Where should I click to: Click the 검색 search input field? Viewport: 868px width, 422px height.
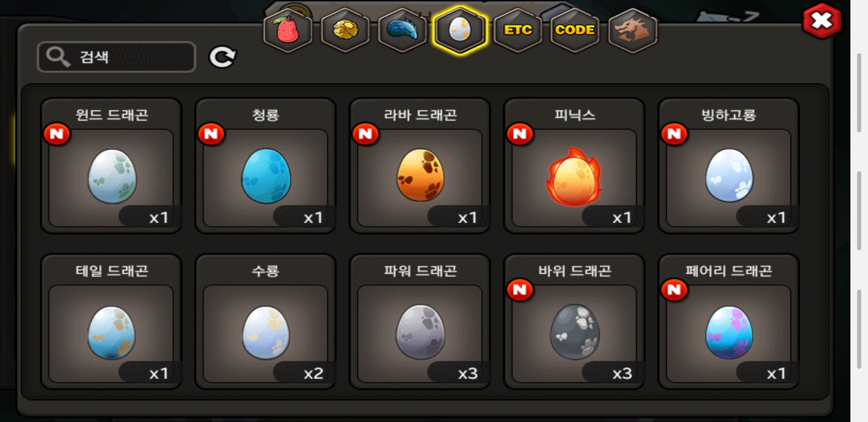pyautogui.click(x=117, y=57)
